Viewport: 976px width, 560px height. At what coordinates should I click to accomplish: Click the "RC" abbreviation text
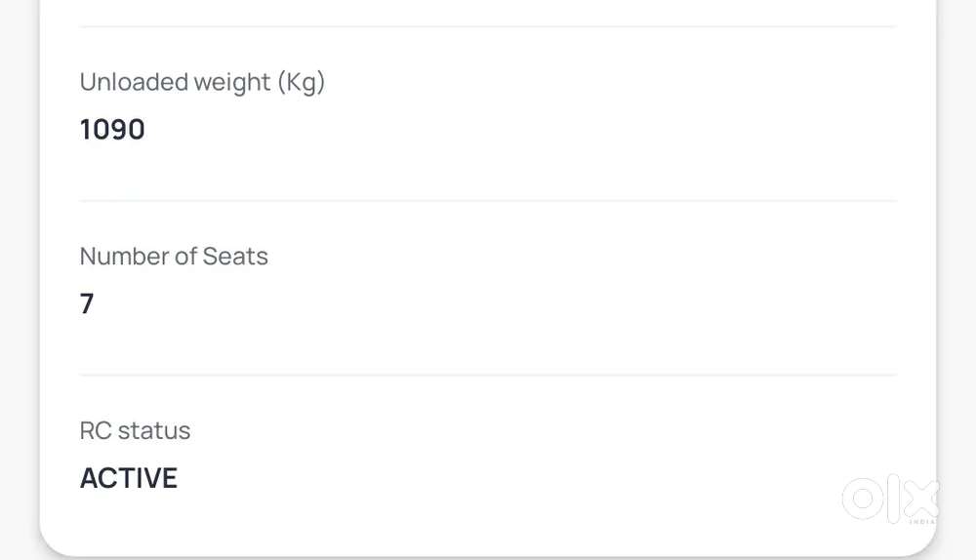[96, 430]
